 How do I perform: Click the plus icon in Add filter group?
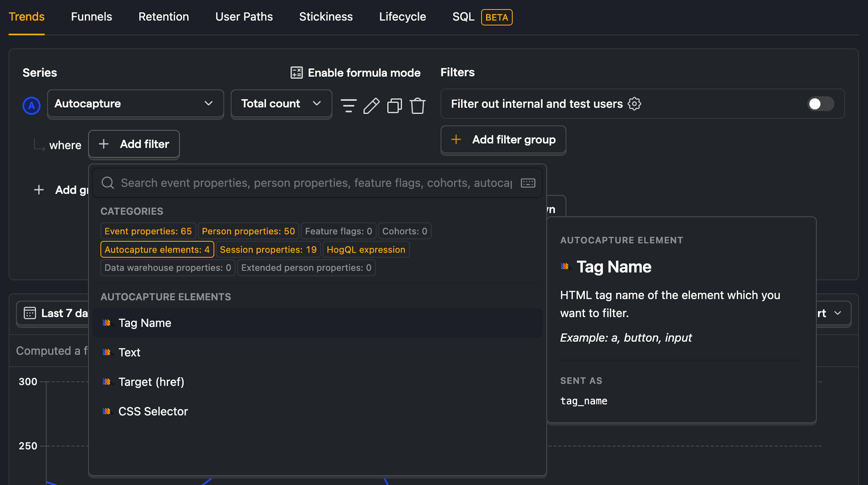pyautogui.click(x=456, y=139)
